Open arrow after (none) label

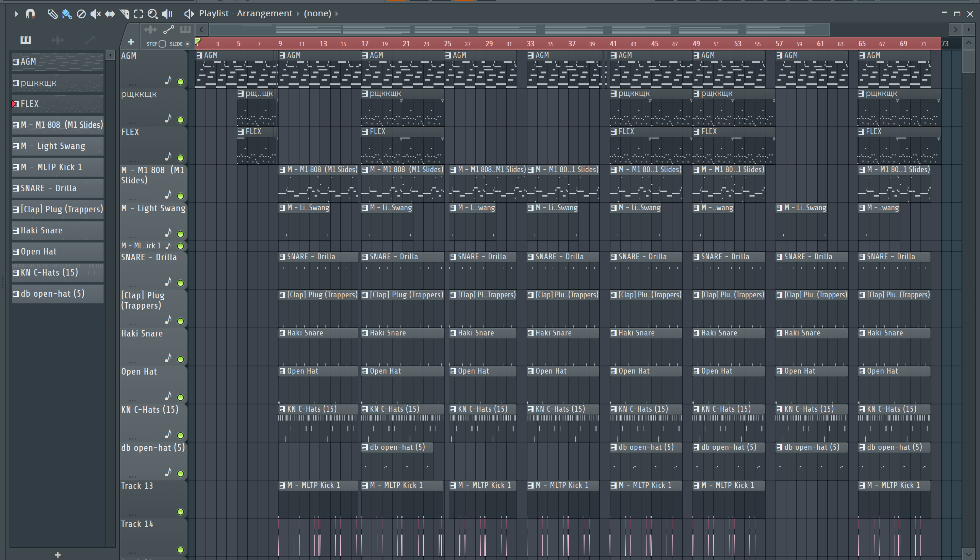(337, 14)
